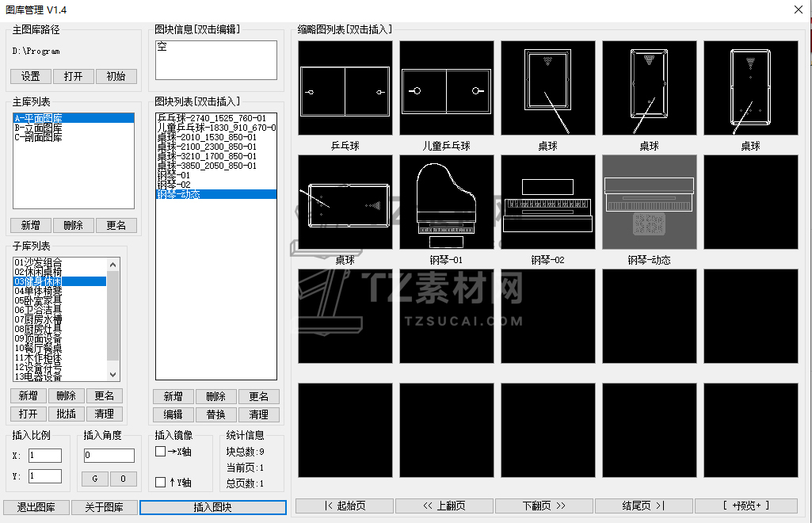Select C-剖面图库 in main library list
Image resolution: width=812 pixels, height=523 pixels.
[x=74, y=137]
